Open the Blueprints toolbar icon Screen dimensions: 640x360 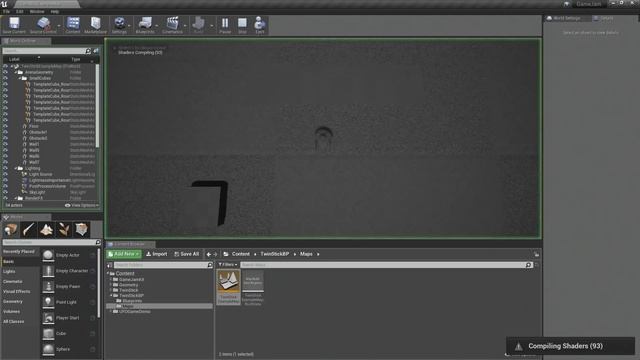point(145,23)
